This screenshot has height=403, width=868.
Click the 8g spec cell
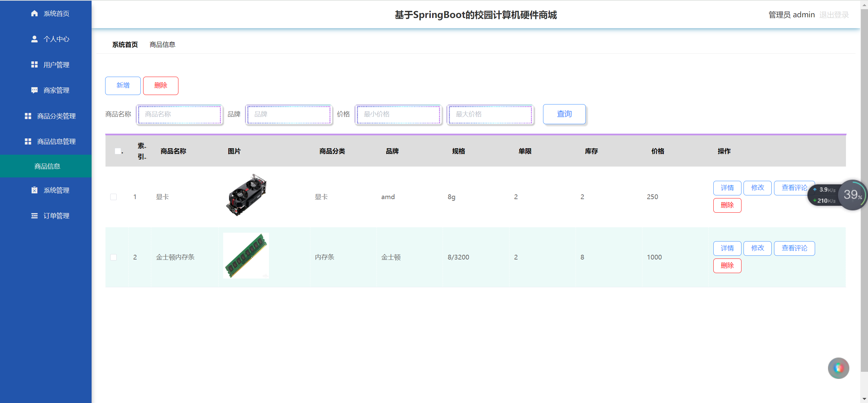point(451,197)
